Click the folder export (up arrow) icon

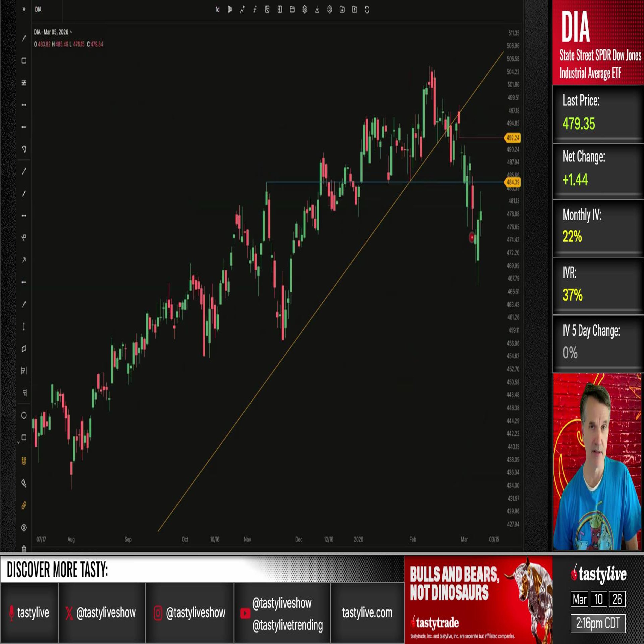354,10
